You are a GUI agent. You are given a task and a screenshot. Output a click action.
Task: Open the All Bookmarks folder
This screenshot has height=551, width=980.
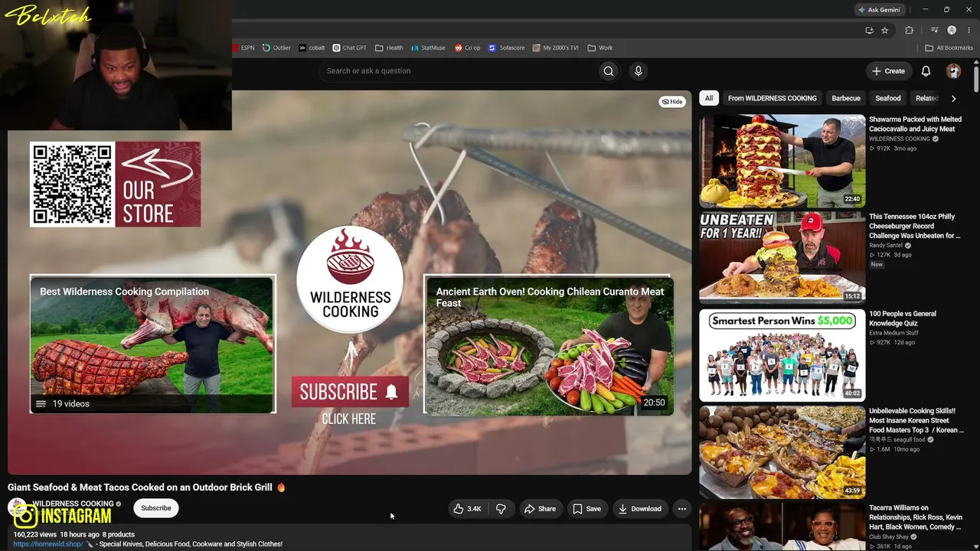click(x=949, y=47)
